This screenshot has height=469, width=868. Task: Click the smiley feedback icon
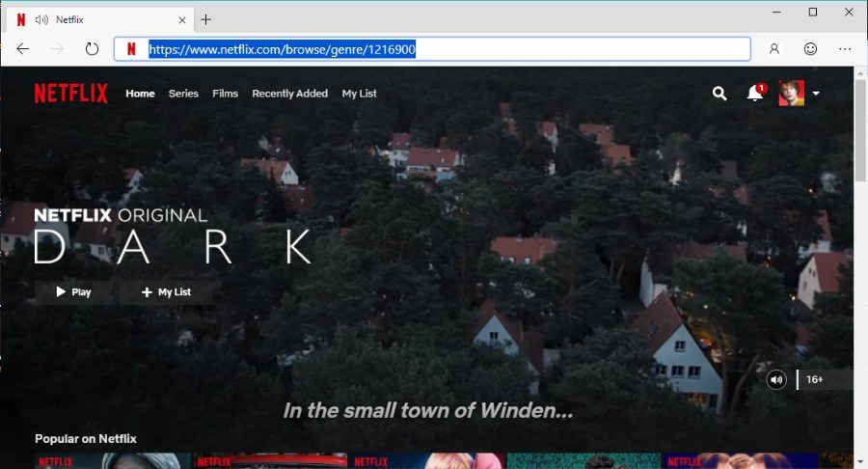[810, 49]
